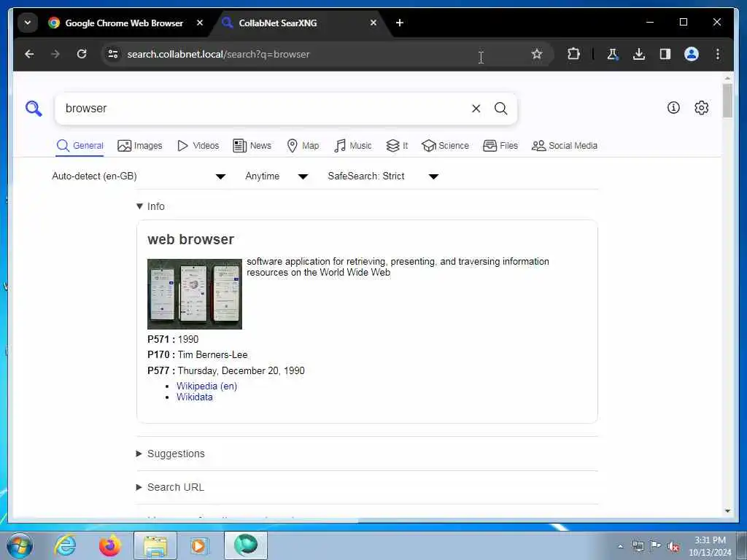747x560 pixels.
Task: Show hidden system tray icons
Action: (x=620, y=547)
